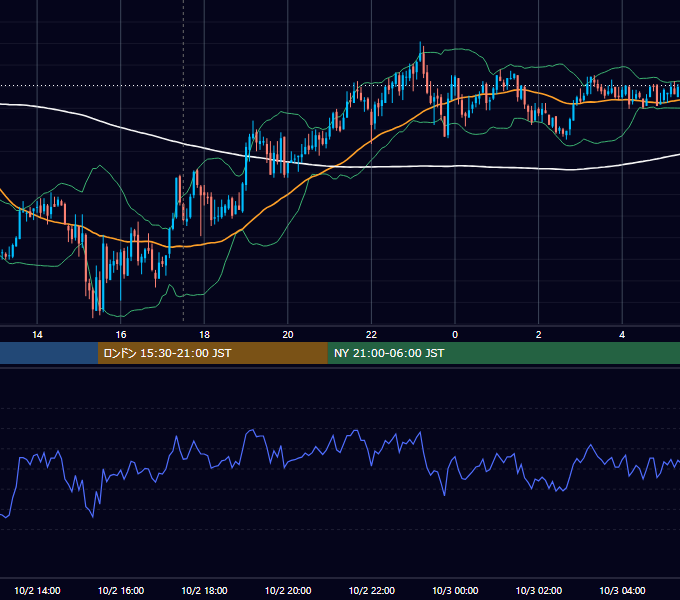Click the 10/2 16:00 time label
Image resolution: width=680 pixels, height=600 pixels.
click(121, 590)
